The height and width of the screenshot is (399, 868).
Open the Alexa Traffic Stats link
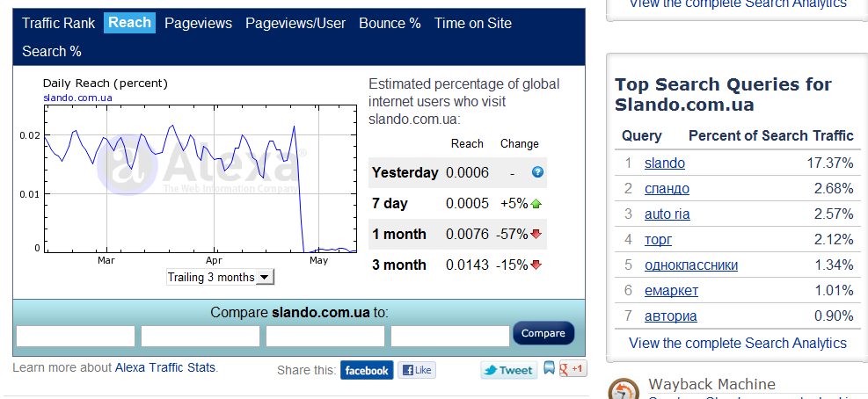(x=164, y=367)
